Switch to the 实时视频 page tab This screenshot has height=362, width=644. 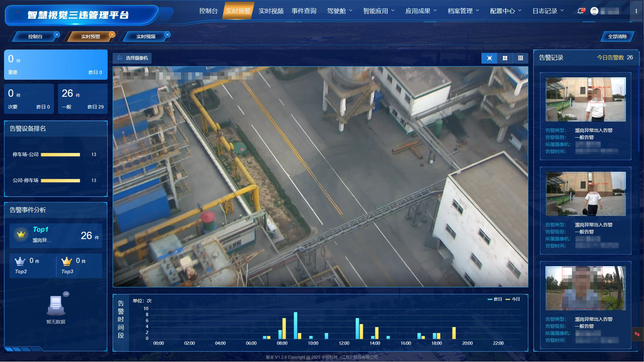click(x=146, y=37)
